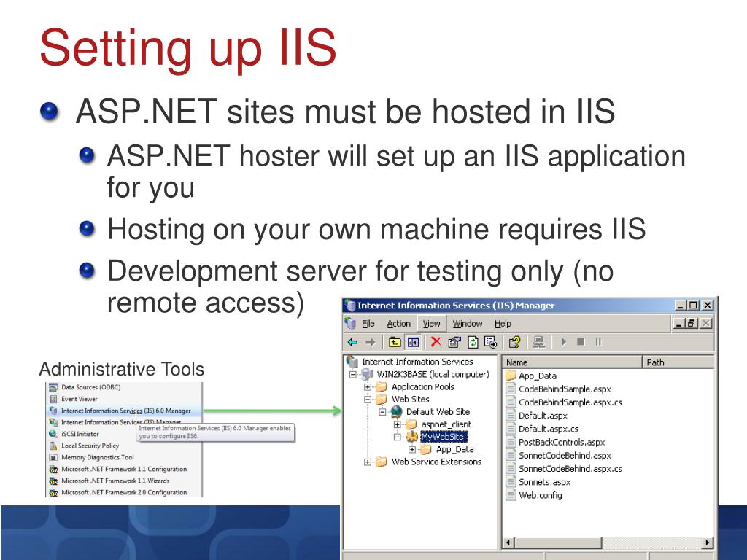Expand the aspnet_client node
Viewport: 747px width, 560px height.
click(x=397, y=424)
